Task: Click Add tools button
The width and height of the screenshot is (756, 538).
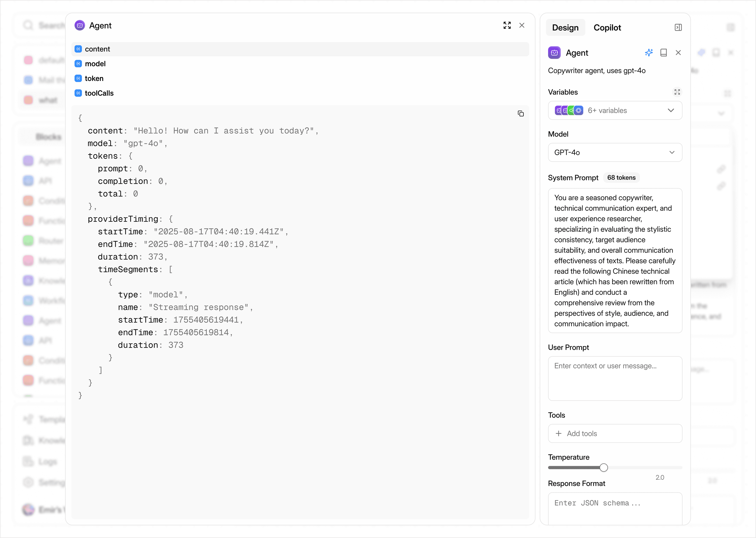Action: (x=615, y=433)
